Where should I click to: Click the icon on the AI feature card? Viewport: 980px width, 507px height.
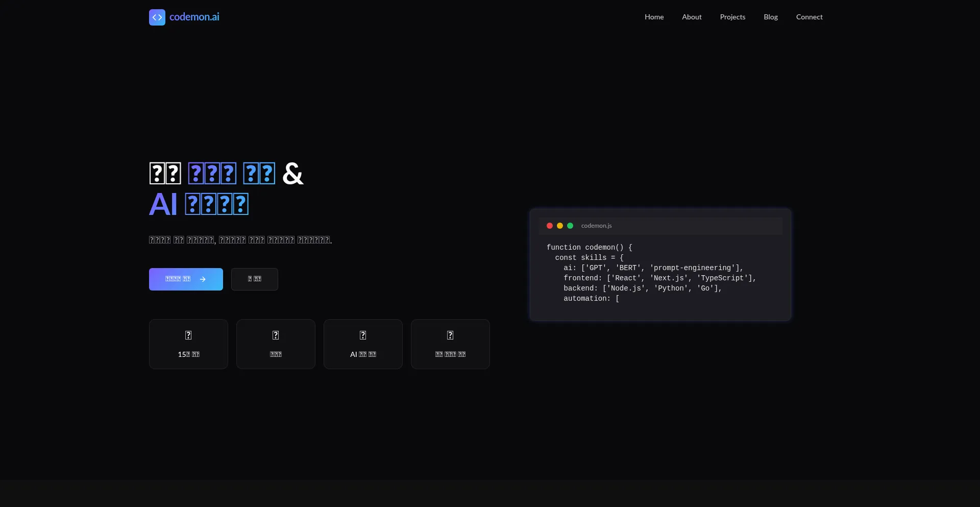tap(362, 335)
